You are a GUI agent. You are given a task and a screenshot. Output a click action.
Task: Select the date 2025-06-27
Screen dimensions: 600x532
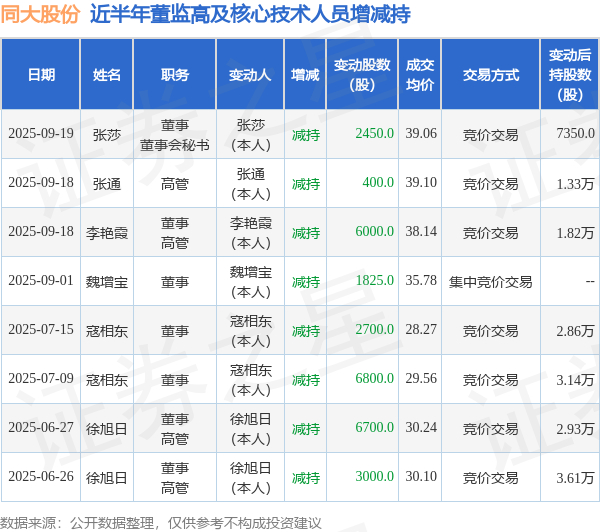(41, 428)
